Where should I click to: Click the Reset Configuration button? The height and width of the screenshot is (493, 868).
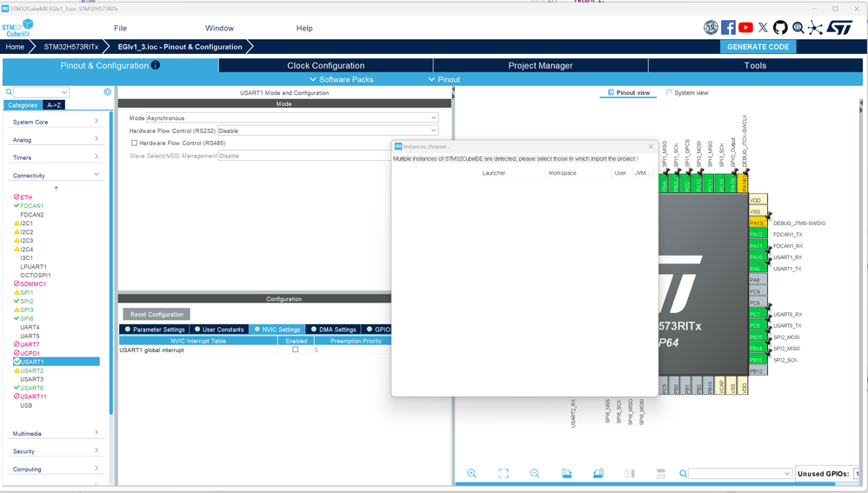coord(157,314)
